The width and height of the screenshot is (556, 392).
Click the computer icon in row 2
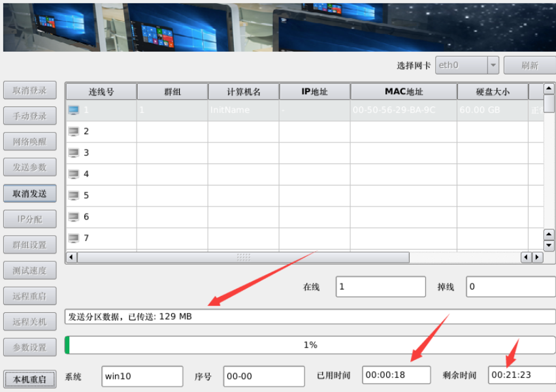coord(73,131)
